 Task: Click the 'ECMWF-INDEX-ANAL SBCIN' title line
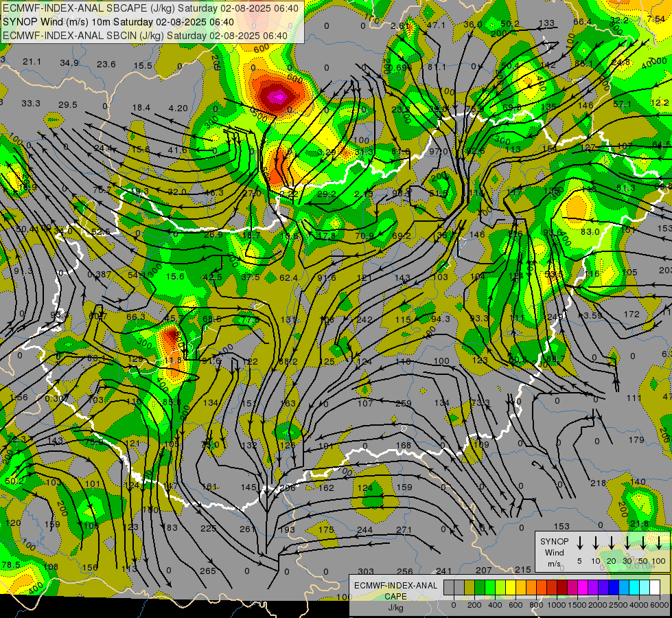coord(145,36)
